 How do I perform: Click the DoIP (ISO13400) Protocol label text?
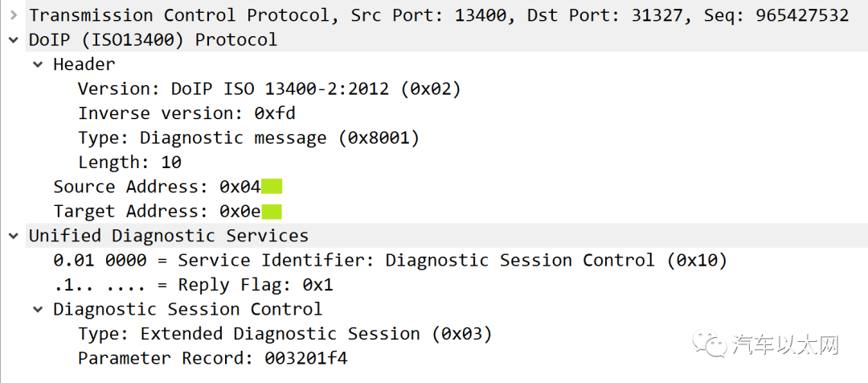coord(153,40)
